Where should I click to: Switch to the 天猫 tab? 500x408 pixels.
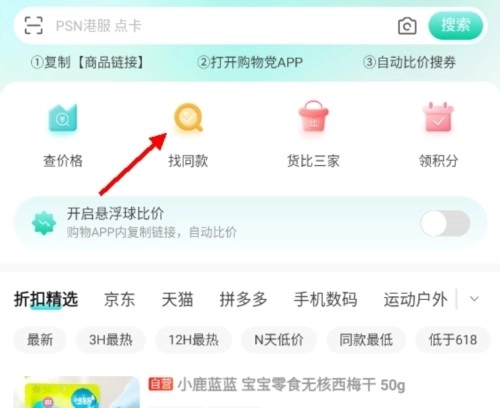pos(177,299)
